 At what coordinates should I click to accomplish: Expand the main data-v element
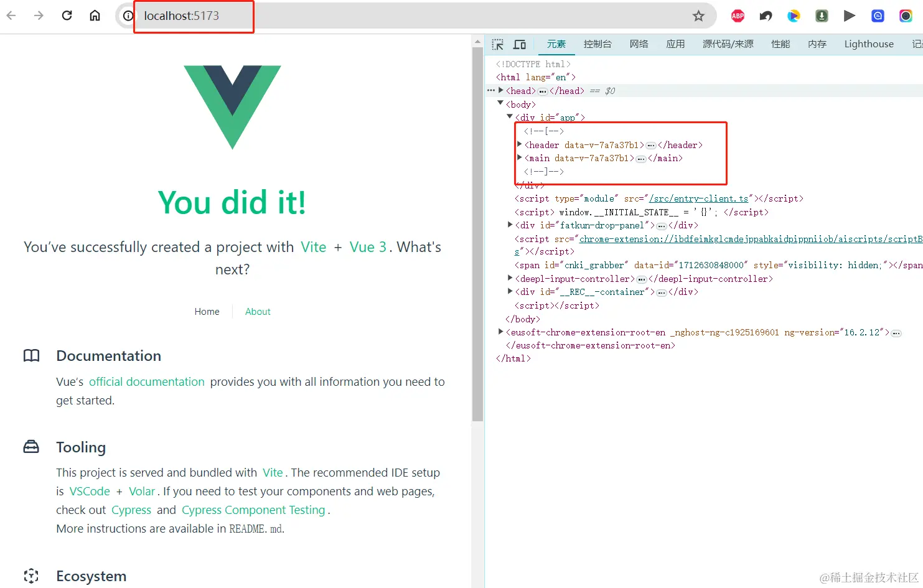click(x=520, y=157)
